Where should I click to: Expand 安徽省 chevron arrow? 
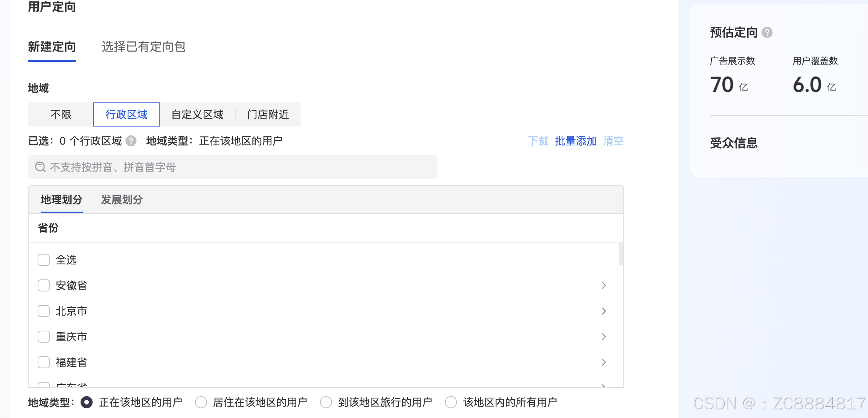[x=604, y=285]
